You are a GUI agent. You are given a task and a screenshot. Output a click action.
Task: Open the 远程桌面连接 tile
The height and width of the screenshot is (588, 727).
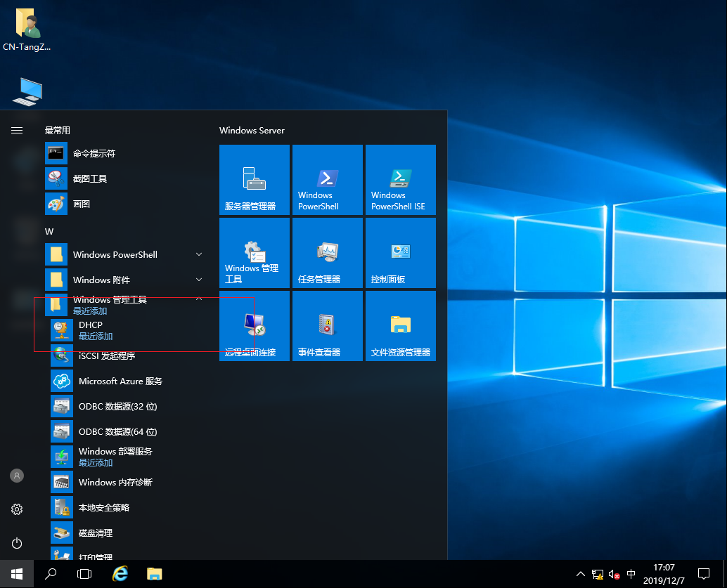254,325
